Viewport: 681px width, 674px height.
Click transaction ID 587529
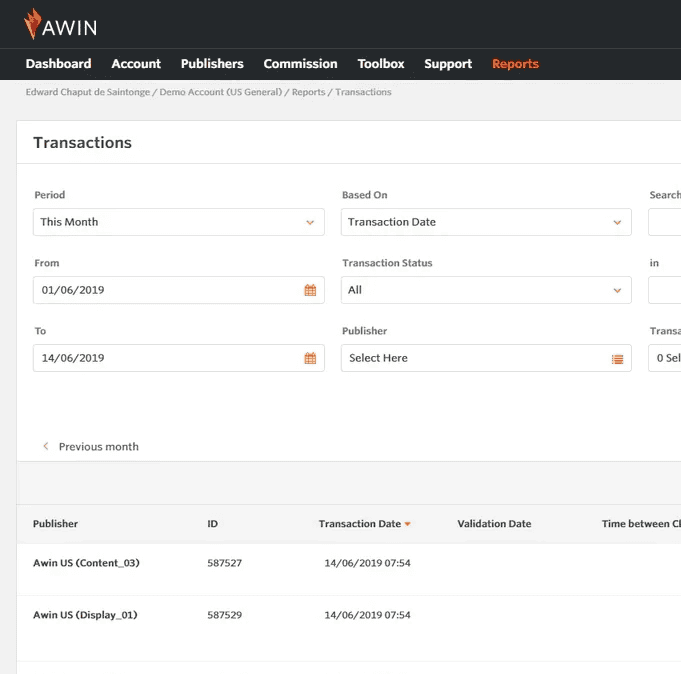click(225, 615)
